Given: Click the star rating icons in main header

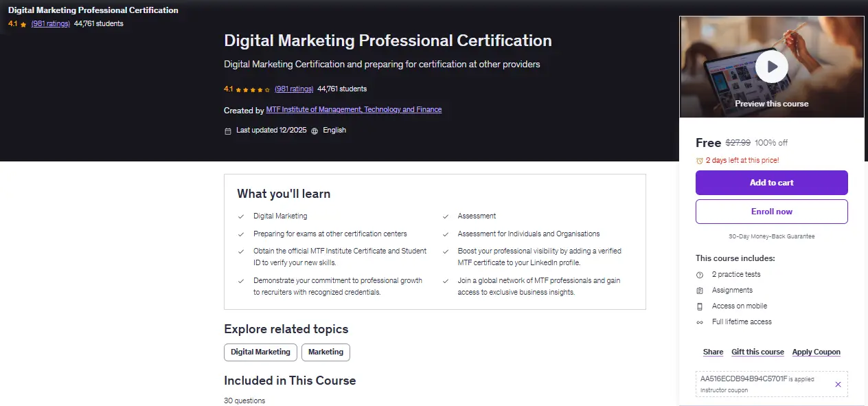Looking at the screenshot, I should click(253, 89).
